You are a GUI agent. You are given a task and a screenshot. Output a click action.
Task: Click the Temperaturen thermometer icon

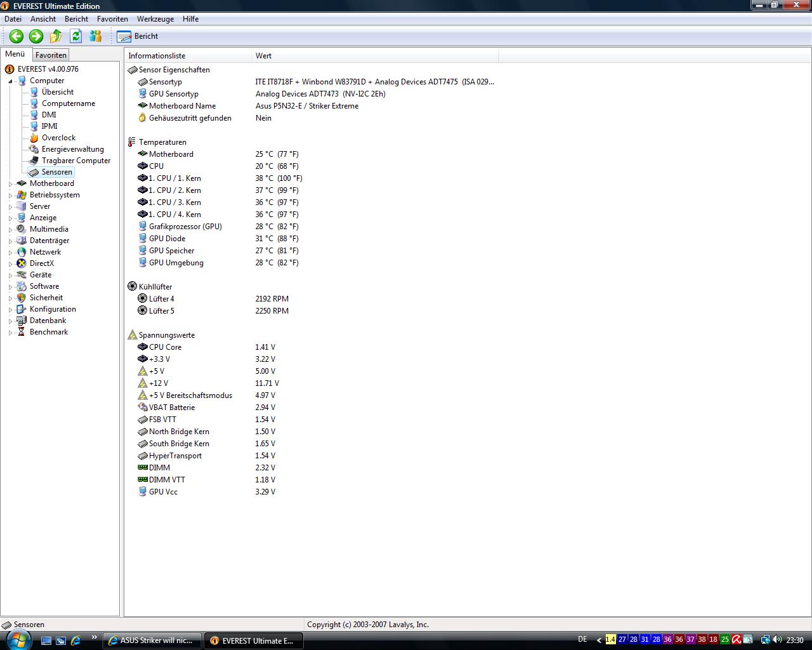pyautogui.click(x=132, y=142)
